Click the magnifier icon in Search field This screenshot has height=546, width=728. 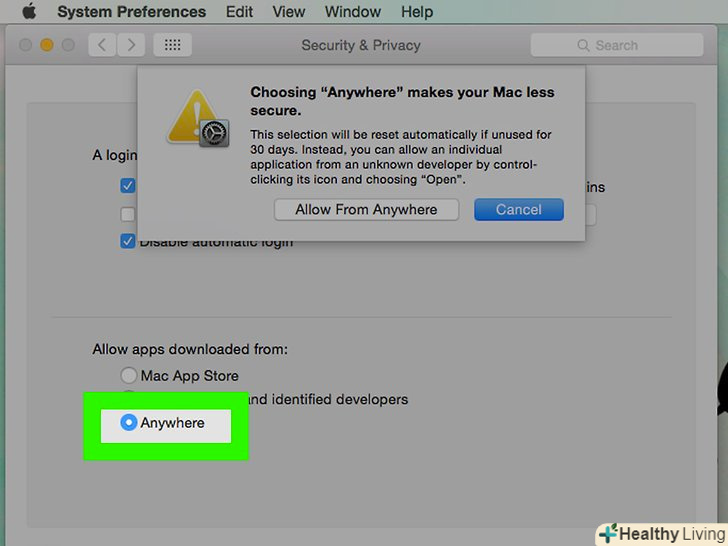[x=583, y=46]
